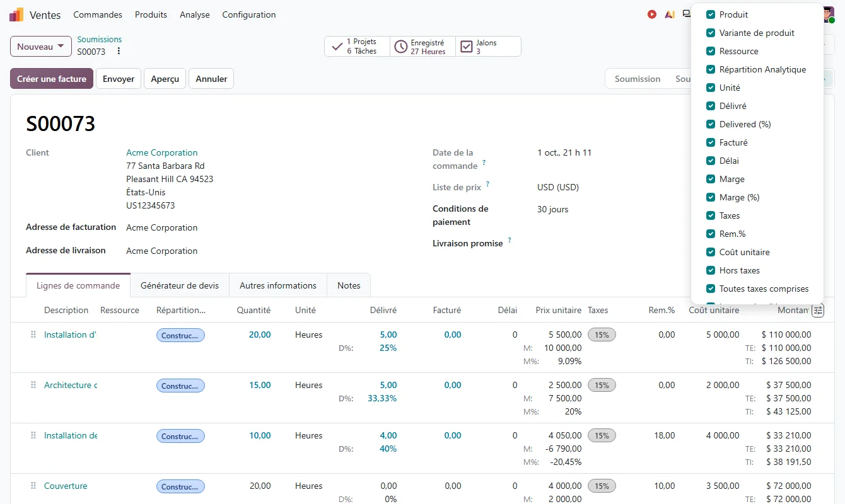This screenshot has height=504, width=845.
Task: Go back via Soumissions breadcrumb
Action: [100, 40]
